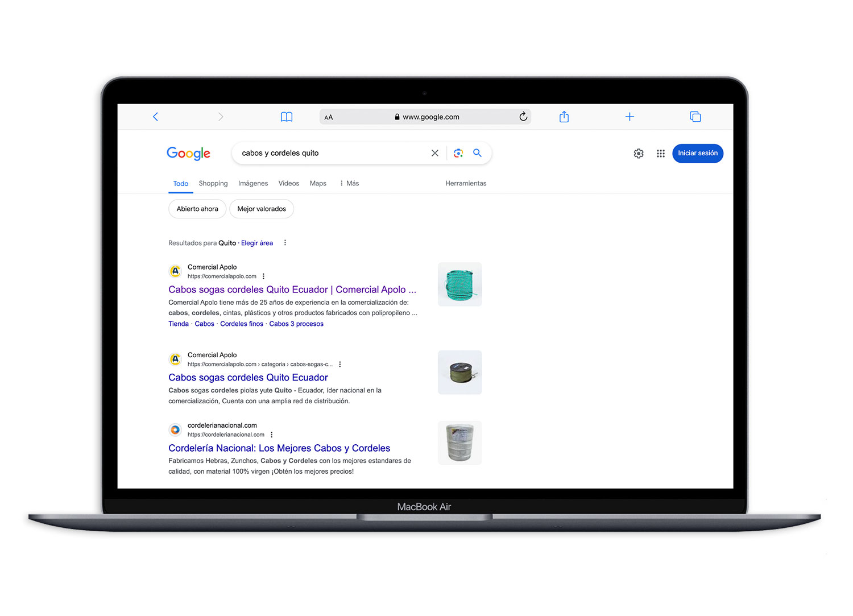Image resolution: width=853 pixels, height=616 pixels.
Task: Open options dots beside cordelerianacional.com URL
Action: tap(271, 435)
